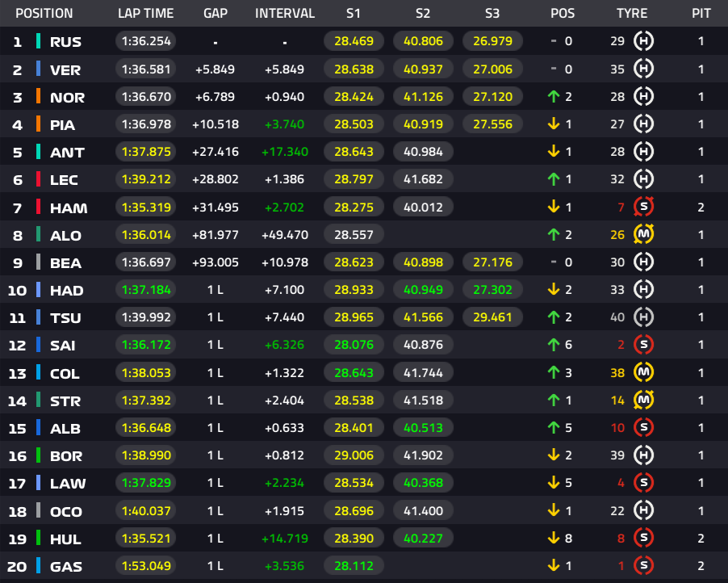Click interval value +14.719
The height and width of the screenshot is (583, 728).
point(285,539)
